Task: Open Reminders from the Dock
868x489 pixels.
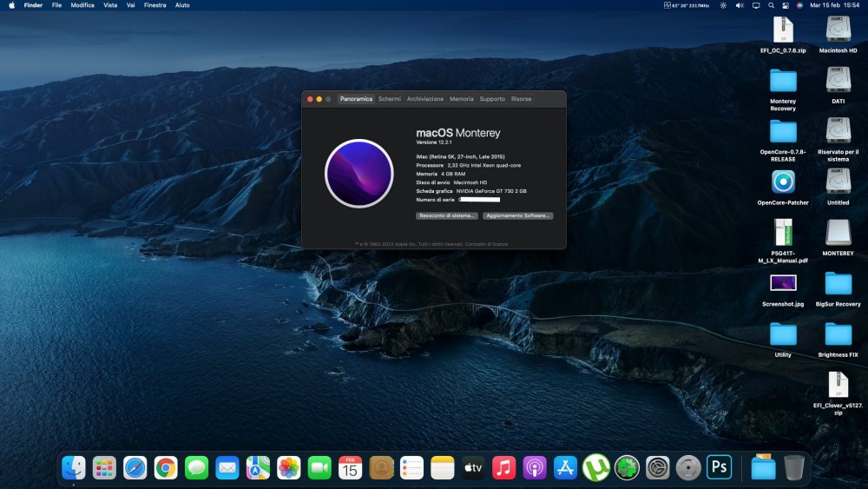Action: (x=411, y=468)
